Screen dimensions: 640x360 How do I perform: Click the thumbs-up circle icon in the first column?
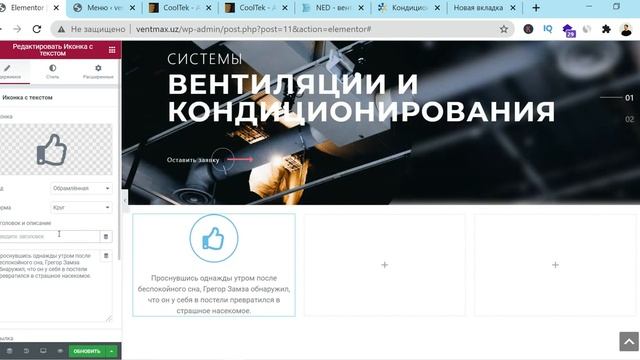pos(214,238)
